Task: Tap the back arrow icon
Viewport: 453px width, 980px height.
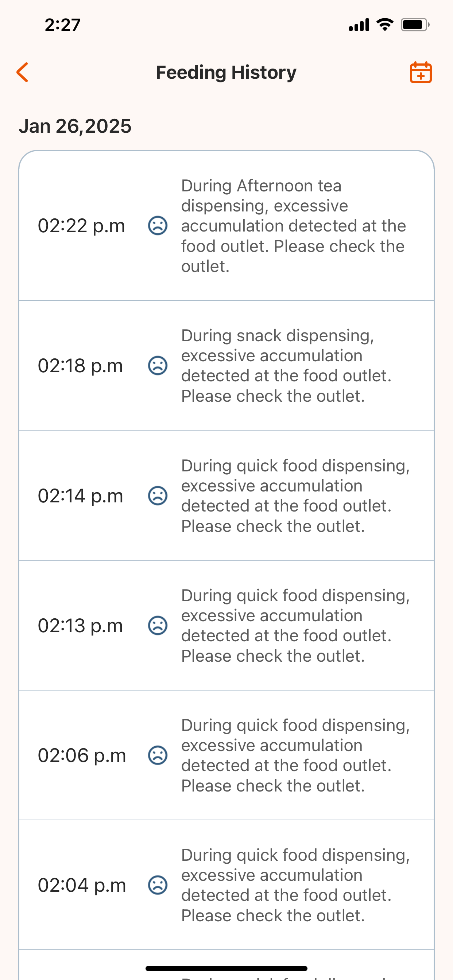Action: coord(23,72)
